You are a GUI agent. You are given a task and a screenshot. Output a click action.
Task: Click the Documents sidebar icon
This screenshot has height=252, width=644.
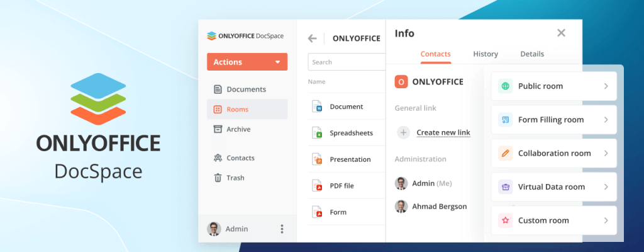pyautogui.click(x=218, y=89)
